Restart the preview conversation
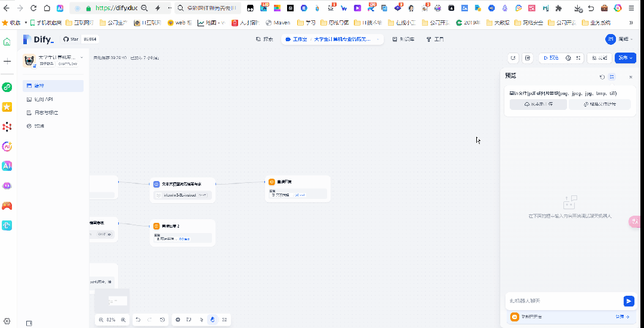Image resolution: width=644 pixels, height=328 pixels. pyautogui.click(x=602, y=77)
